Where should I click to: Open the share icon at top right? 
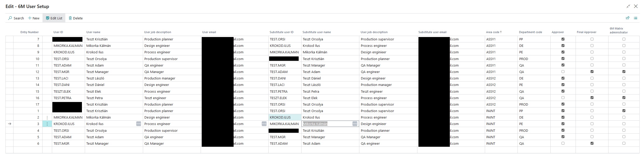click(x=628, y=18)
